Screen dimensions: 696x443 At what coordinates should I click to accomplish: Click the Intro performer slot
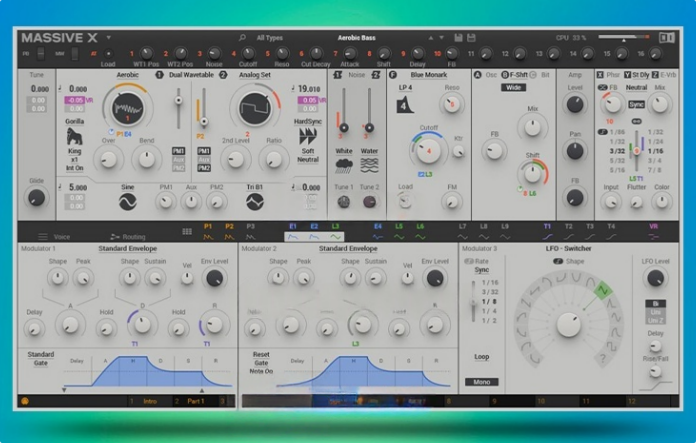point(150,401)
